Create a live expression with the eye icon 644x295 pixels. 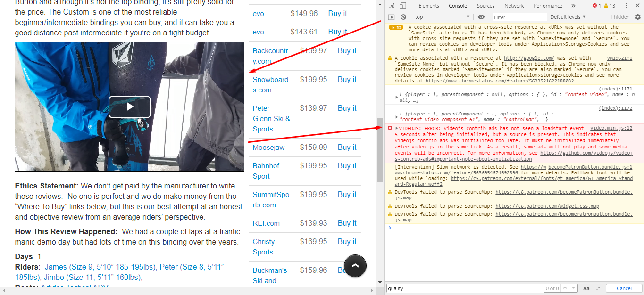pos(481,17)
